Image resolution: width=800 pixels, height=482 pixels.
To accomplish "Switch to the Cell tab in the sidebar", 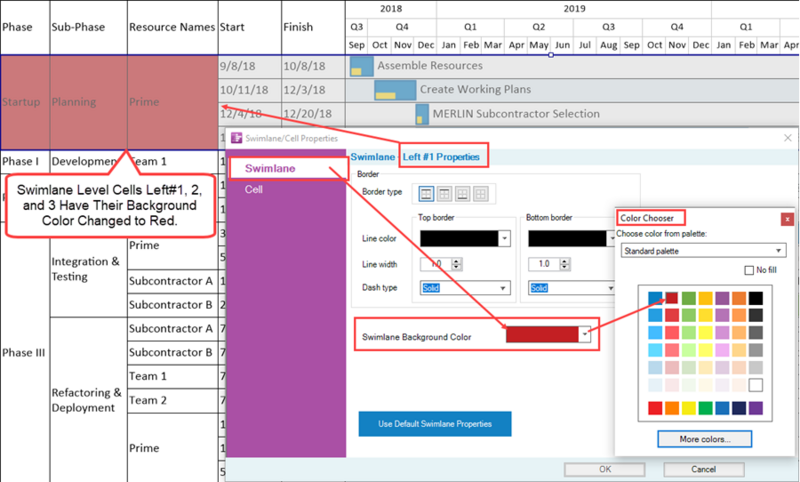I will pos(254,190).
